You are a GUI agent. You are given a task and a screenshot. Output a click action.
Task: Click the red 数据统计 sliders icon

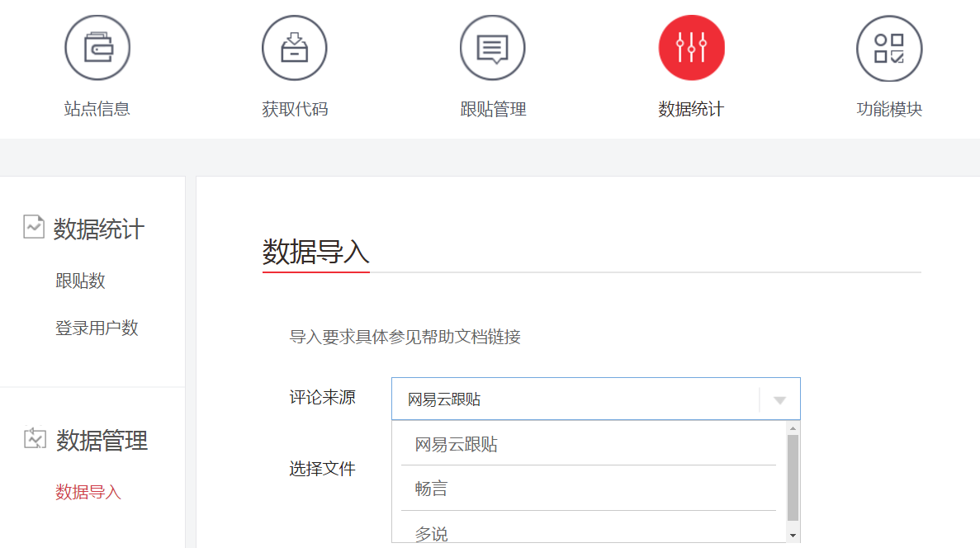[x=691, y=48]
